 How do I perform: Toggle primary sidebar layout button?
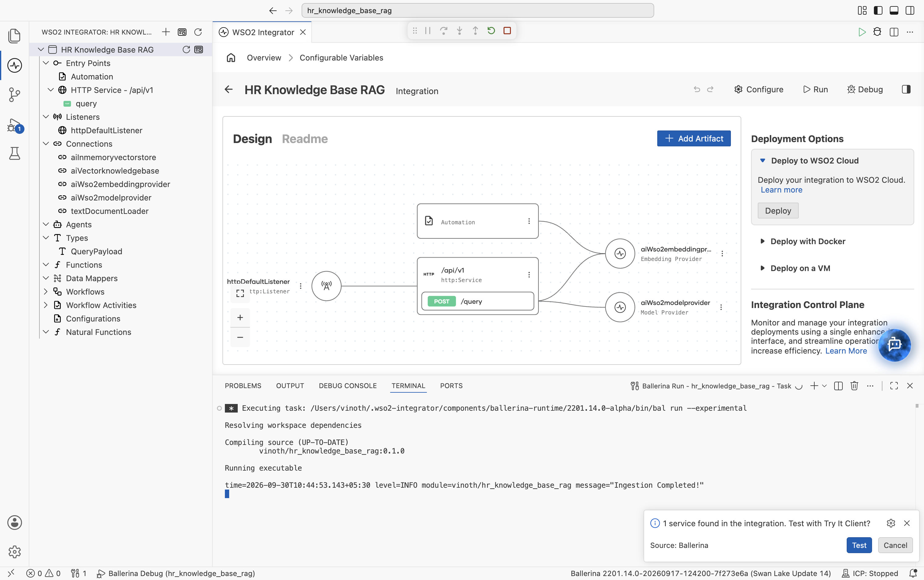point(878,10)
